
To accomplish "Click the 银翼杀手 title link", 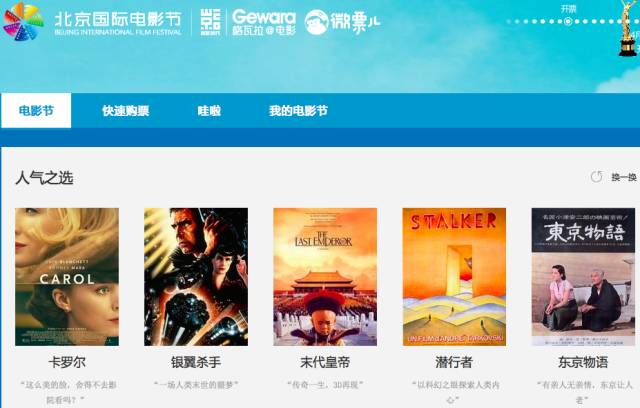I will click(196, 362).
